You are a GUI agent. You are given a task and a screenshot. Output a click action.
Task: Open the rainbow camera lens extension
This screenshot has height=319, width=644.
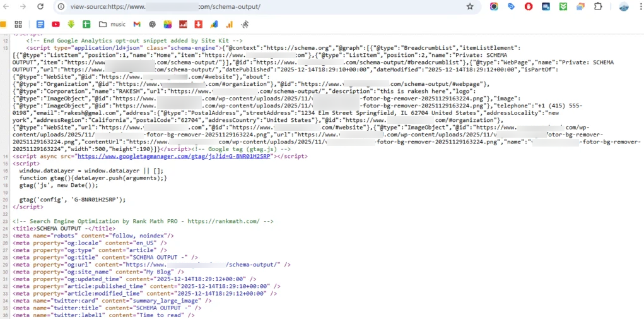pos(494,6)
